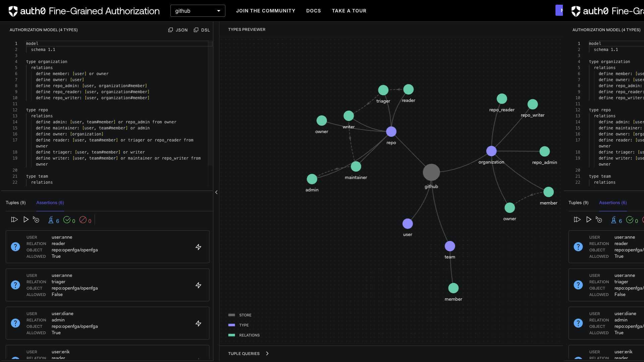Select the Assertions (6) tab in left panel
Screen dimensions: 644x362
(50, 202)
